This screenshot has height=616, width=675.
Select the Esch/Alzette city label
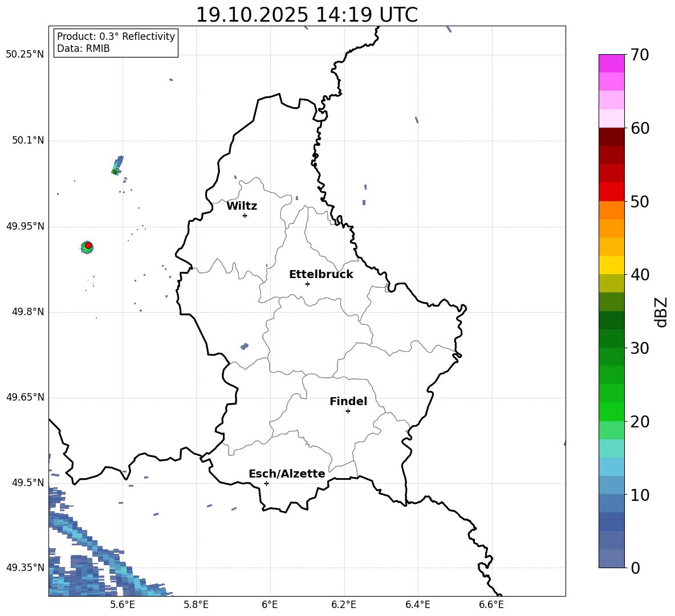287,474
